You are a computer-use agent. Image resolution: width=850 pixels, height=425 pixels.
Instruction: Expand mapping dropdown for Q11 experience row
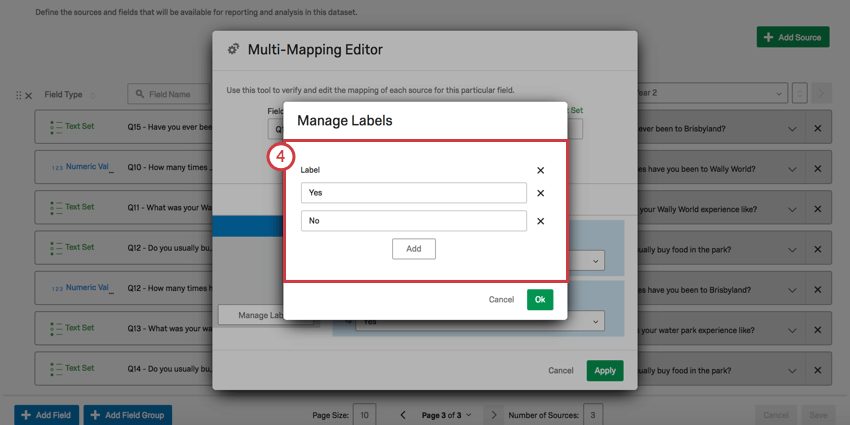[x=792, y=209]
